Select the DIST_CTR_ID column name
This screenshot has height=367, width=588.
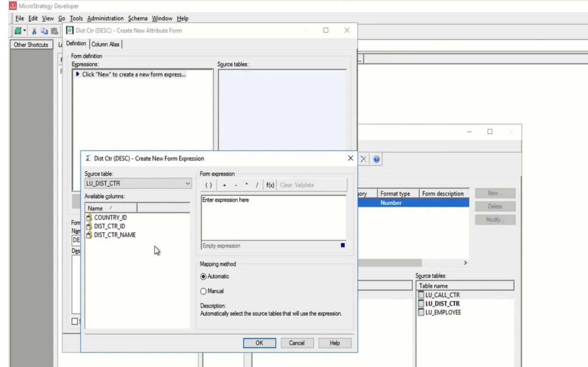pyautogui.click(x=109, y=226)
